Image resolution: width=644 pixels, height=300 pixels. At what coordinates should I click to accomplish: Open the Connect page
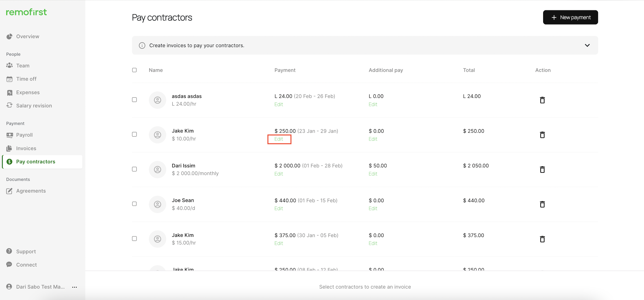pyautogui.click(x=27, y=265)
